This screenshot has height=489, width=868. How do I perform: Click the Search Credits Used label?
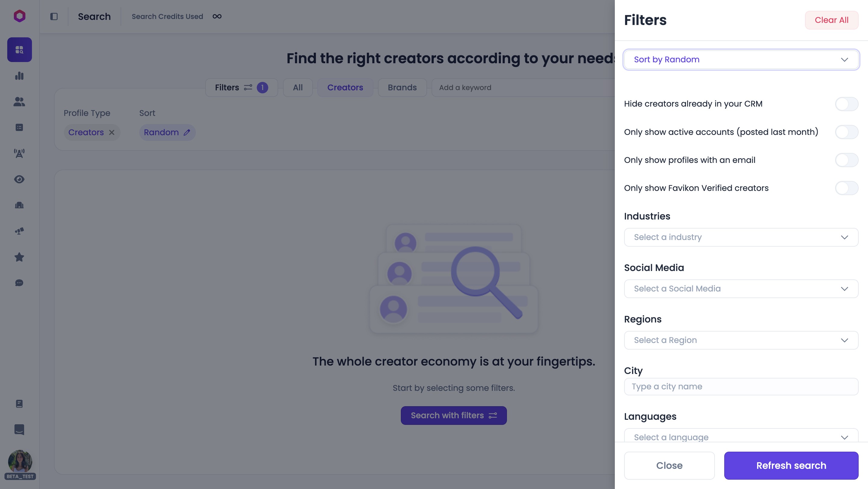(167, 17)
